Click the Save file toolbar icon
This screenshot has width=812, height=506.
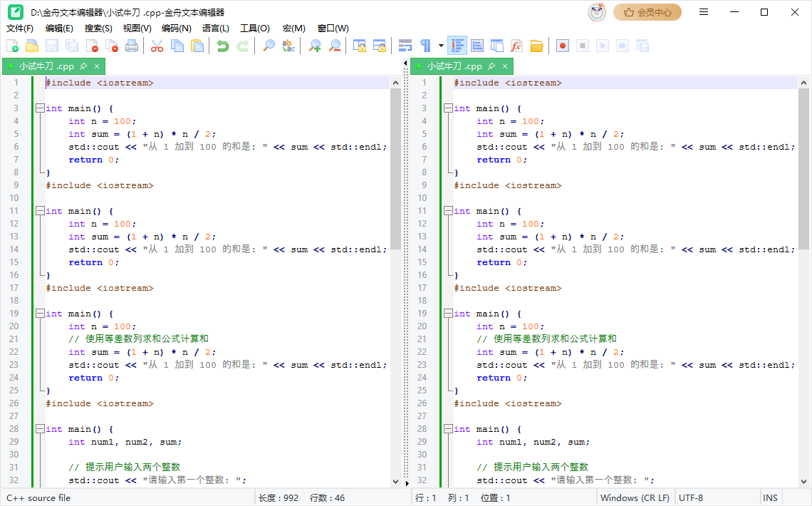pyautogui.click(x=52, y=46)
